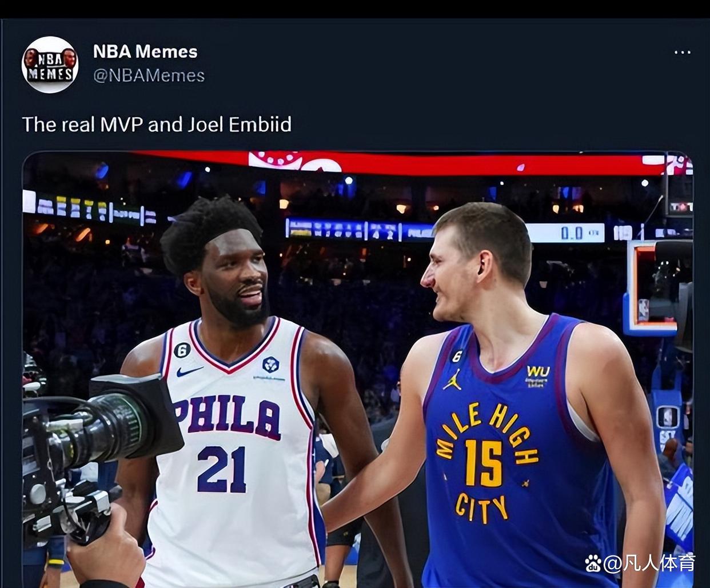Image resolution: width=710 pixels, height=588 pixels.
Task: Click the @凡人体育 watermark text
Action: pyautogui.click(x=649, y=563)
